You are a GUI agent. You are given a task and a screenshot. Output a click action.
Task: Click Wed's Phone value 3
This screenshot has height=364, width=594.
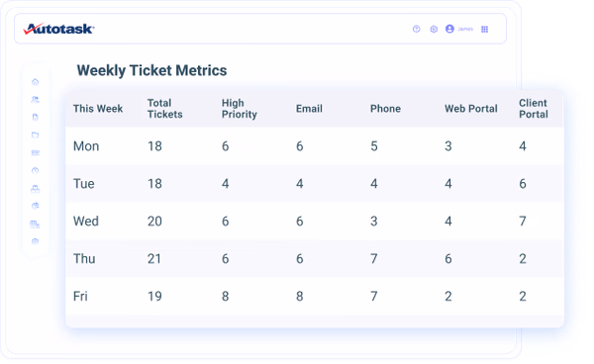tap(374, 221)
